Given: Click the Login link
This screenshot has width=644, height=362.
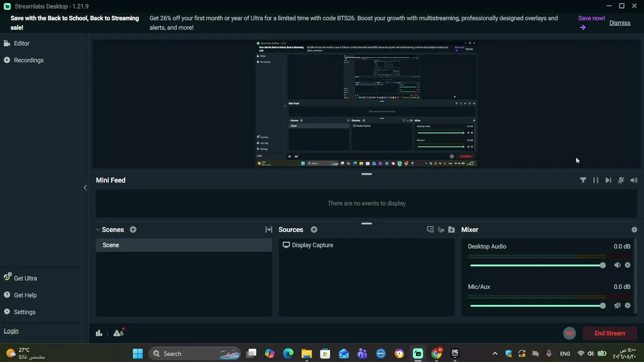Looking at the screenshot, I should [x=11, y=331].
